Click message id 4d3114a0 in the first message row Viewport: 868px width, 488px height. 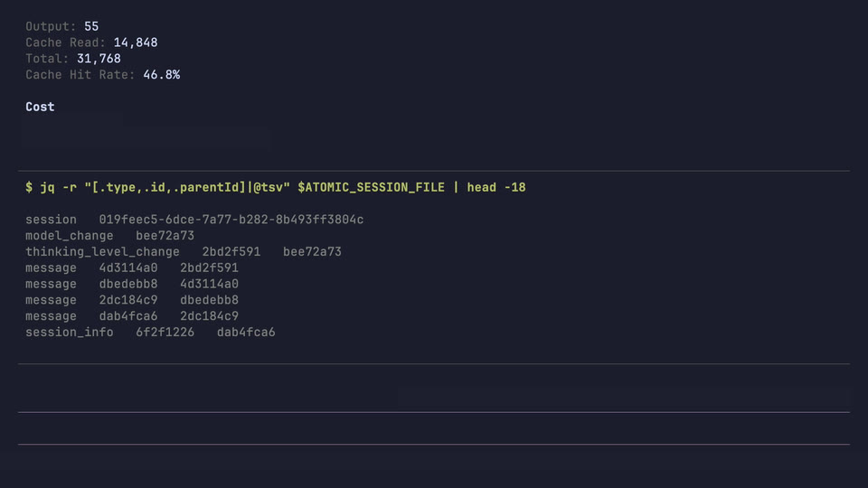[128, 267]
